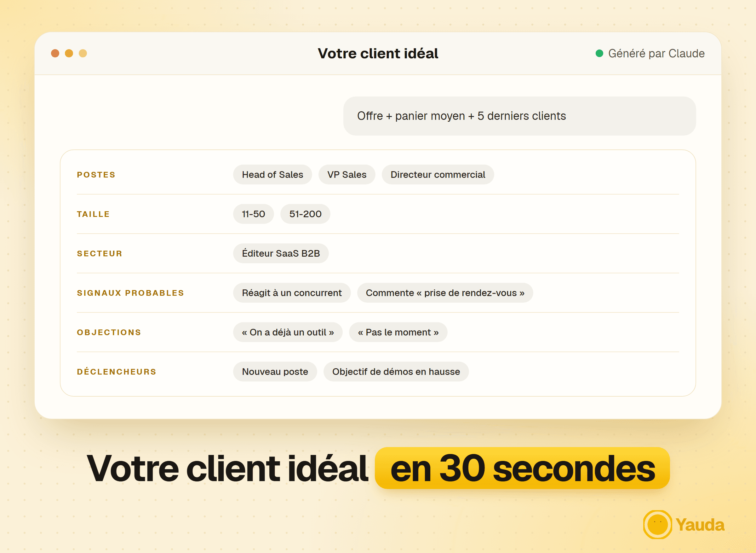756x553 pixels.
Task: Click the Réagit à un concurrent chip
Action: (x=292, y=293)
